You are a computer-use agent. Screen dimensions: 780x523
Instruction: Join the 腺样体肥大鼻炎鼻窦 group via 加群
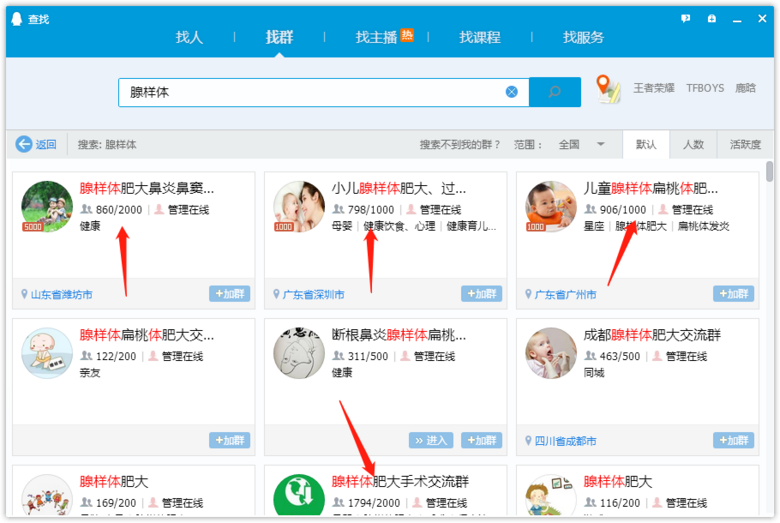click(x=229, y=294)
